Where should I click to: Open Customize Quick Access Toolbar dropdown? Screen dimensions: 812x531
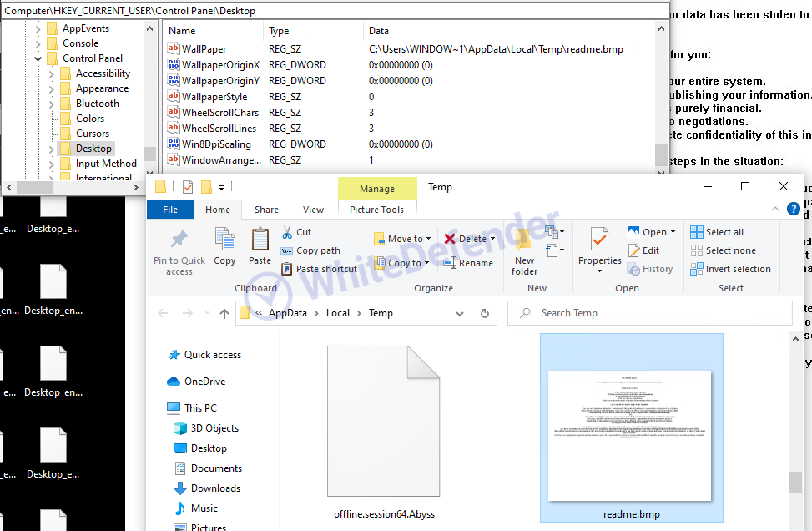[221, 188]
